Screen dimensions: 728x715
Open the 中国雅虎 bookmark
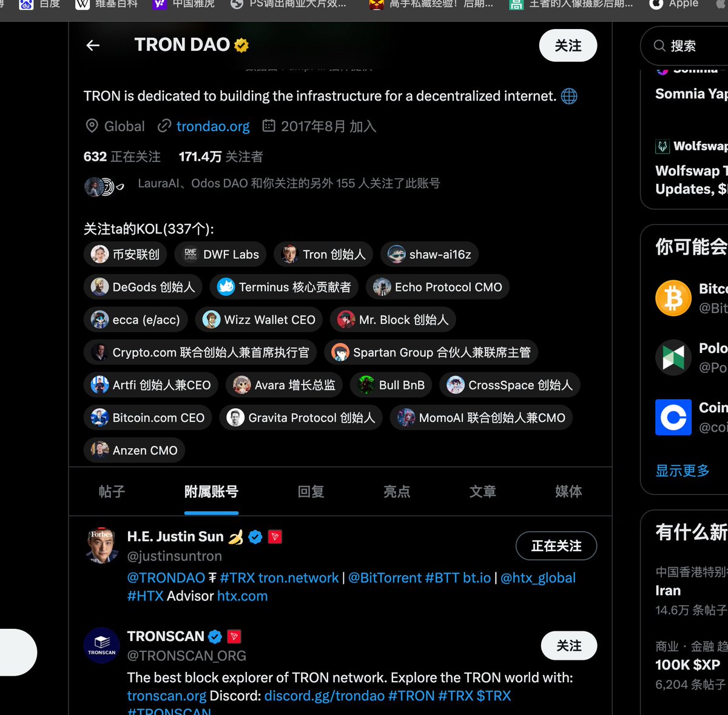click(x=183, y=4)
